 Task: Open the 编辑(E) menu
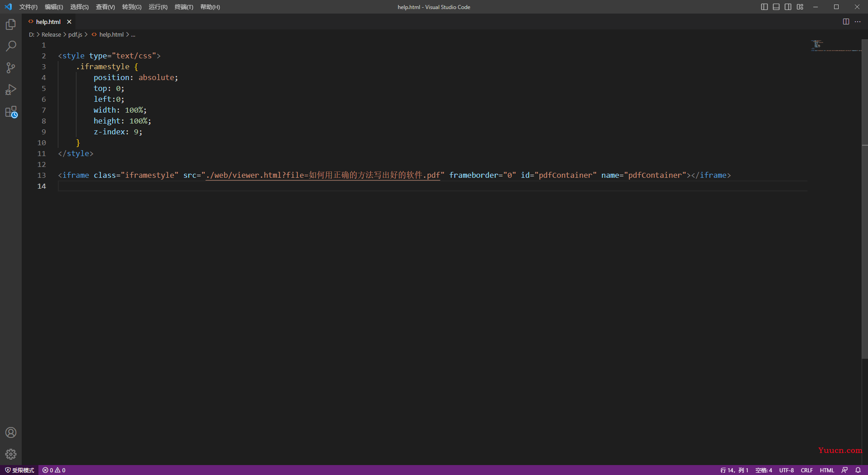[x=54, y=7]
